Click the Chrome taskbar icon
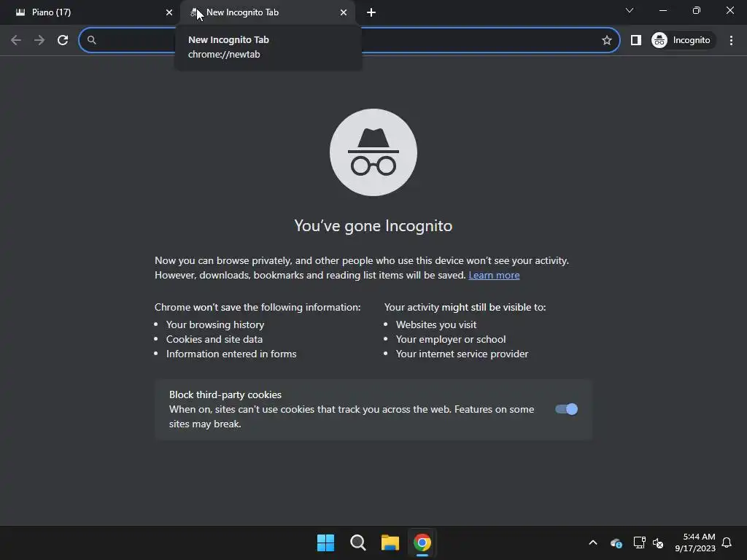This screenshot has width=747, height=560. pos(422,542)
